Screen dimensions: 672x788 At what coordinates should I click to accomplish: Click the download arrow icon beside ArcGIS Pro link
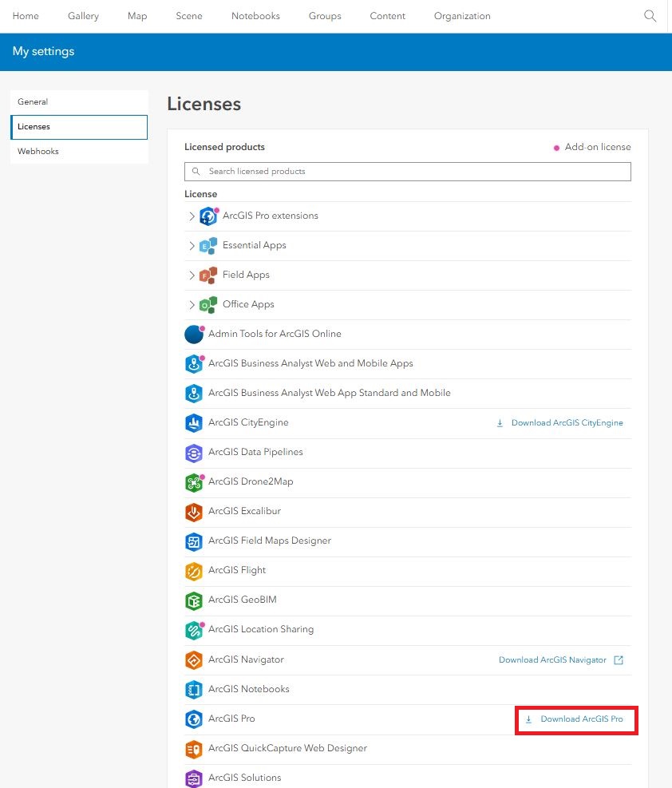click(x=528, y=719)
